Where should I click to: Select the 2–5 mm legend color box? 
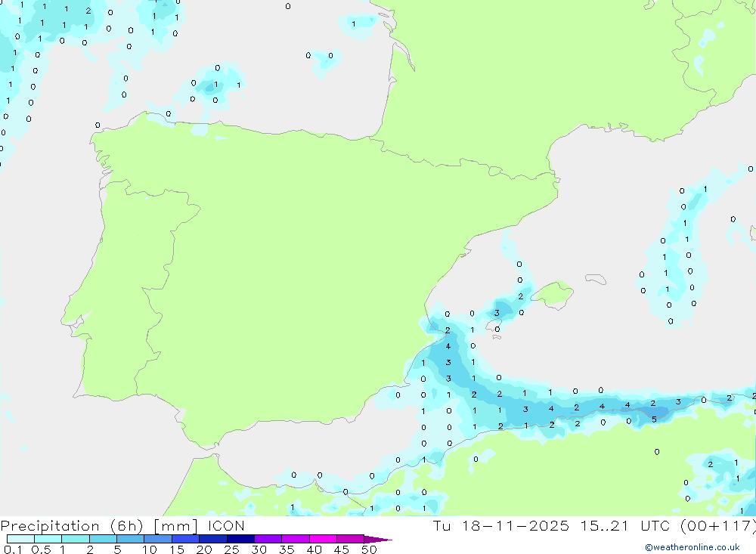click(103, 539)
